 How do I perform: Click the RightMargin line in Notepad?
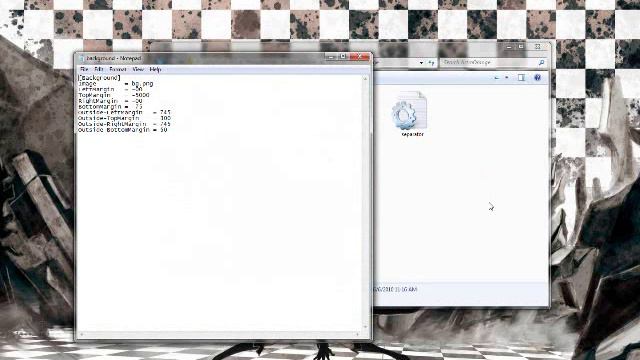(110, 100)
